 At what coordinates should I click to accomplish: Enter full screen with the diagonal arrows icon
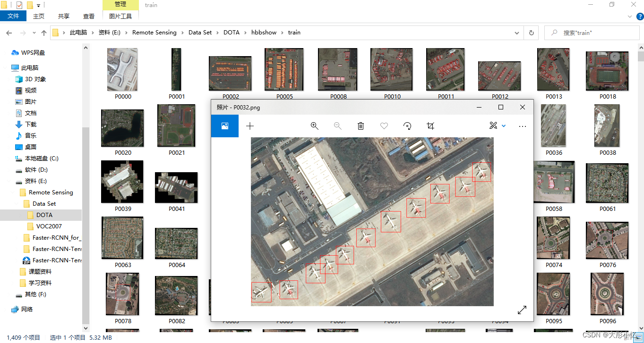[x=522, y=310]
